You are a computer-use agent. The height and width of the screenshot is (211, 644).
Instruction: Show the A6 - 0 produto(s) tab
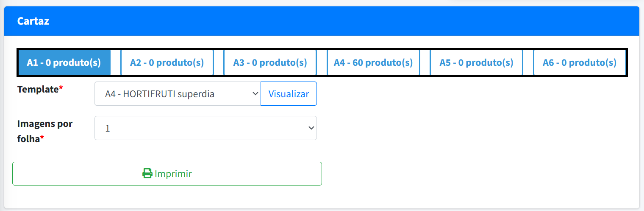(x=580, y=63)
